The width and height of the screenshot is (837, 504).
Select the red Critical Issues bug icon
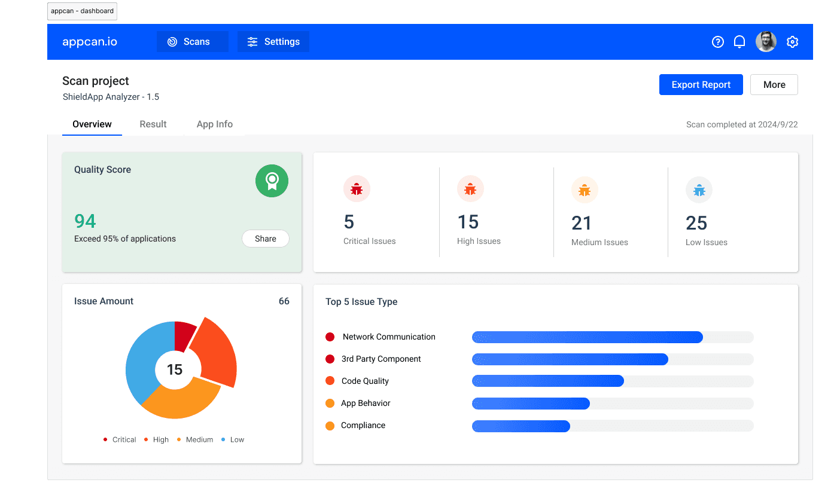pyautogui.click(x=357, y=189)
